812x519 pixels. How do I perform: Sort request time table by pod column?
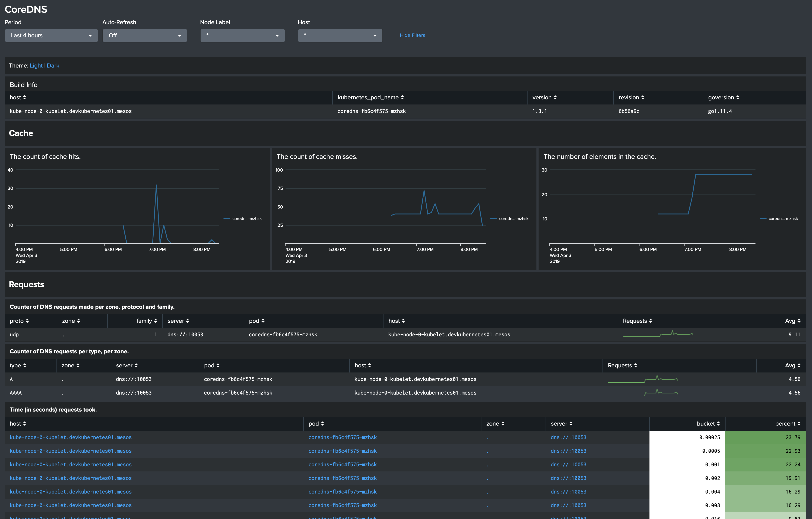coord(316,424)
